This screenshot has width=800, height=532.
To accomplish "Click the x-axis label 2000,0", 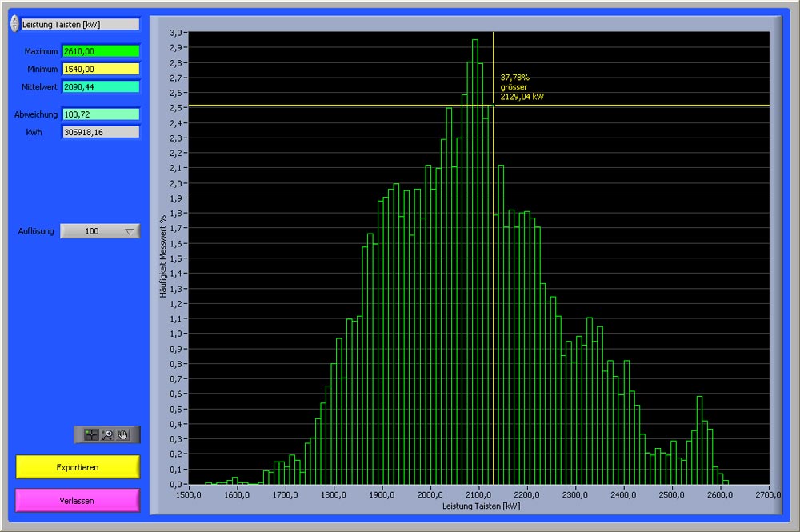I will point(430,494).
